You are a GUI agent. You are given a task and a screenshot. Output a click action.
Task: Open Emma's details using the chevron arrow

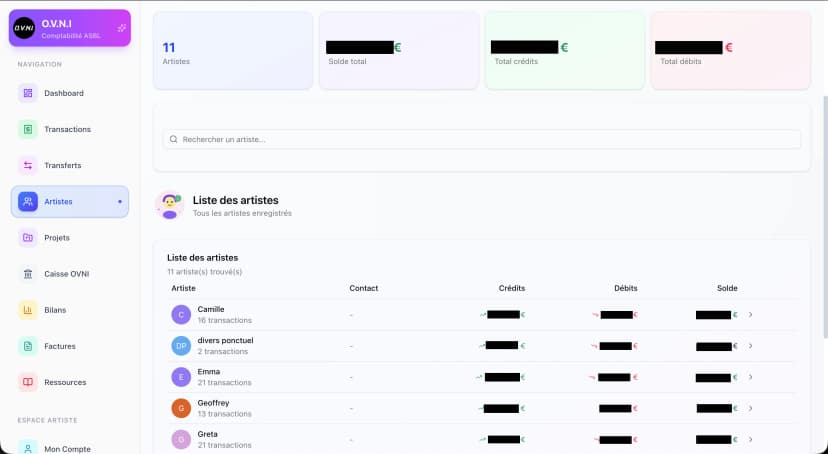click(751, 377)
